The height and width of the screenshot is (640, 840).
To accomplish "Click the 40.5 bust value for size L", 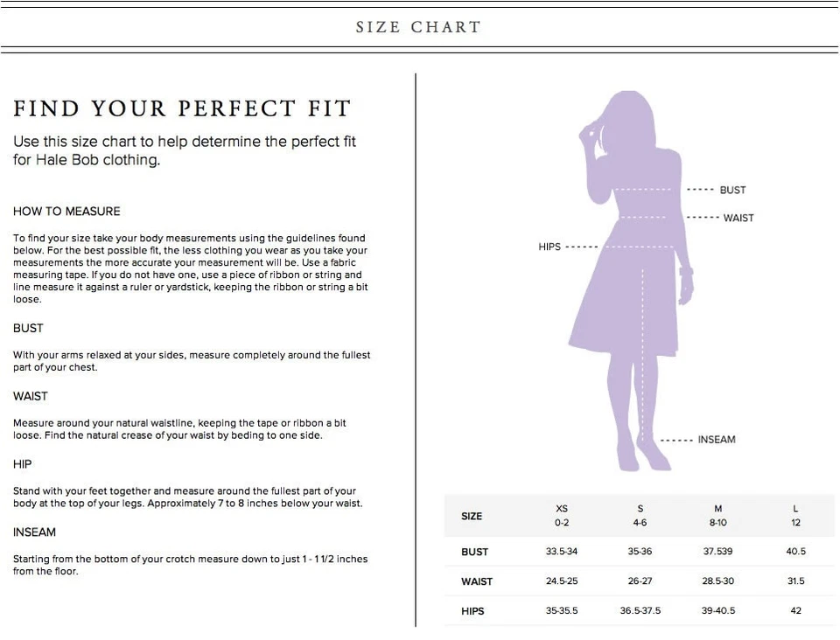I will click(x=795, y=552).
